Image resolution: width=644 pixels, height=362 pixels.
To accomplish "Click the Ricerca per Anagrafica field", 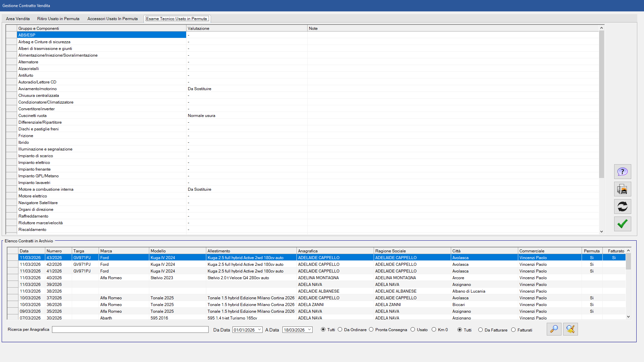I will click(130, 330).
